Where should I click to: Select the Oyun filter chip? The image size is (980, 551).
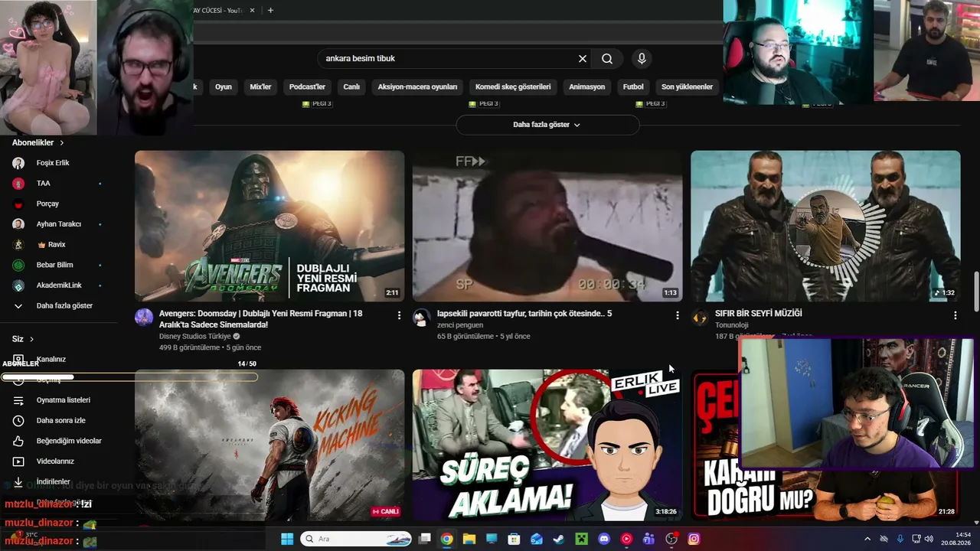click(224, 86)
